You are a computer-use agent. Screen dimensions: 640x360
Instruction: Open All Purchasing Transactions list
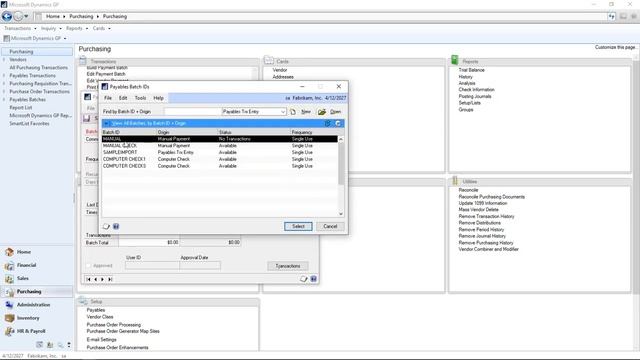pyautogui.click(x=38, y=68)
